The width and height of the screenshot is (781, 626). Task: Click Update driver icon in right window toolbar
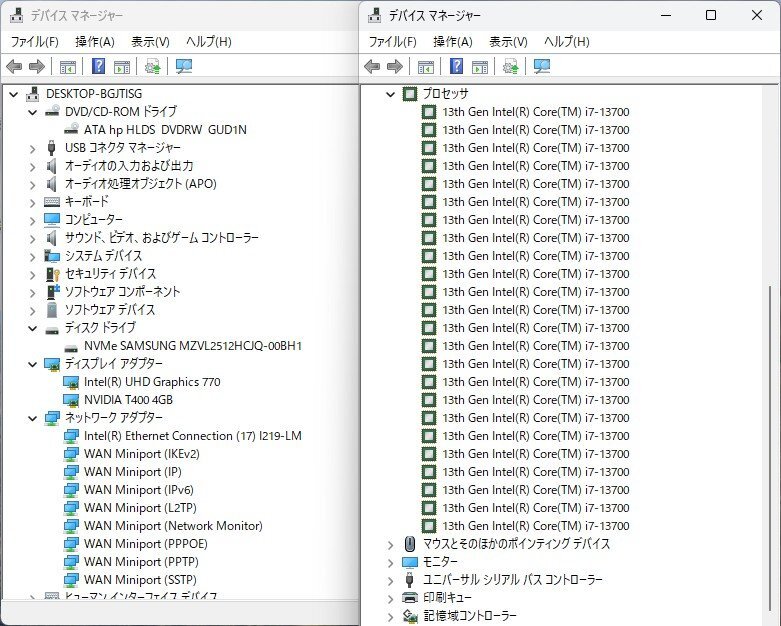pos(511,66)
